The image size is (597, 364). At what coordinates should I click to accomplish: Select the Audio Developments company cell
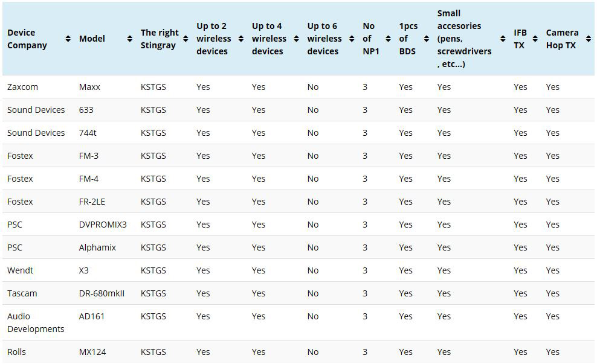click(x=36, y=322)
